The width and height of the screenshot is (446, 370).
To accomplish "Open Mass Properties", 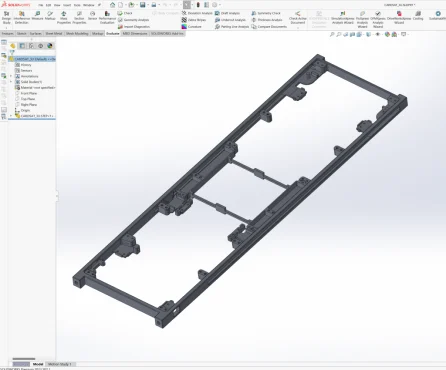I will pos(64,18).
